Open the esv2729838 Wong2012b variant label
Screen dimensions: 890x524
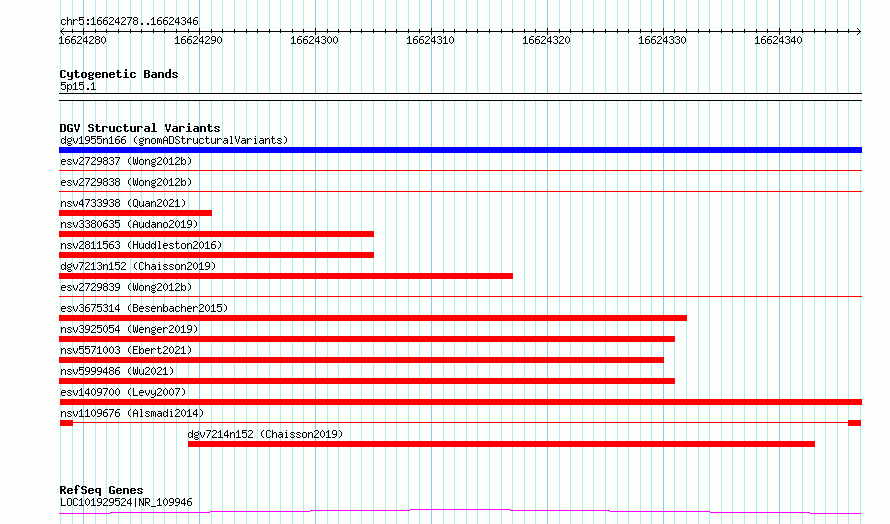click(126, 182)
